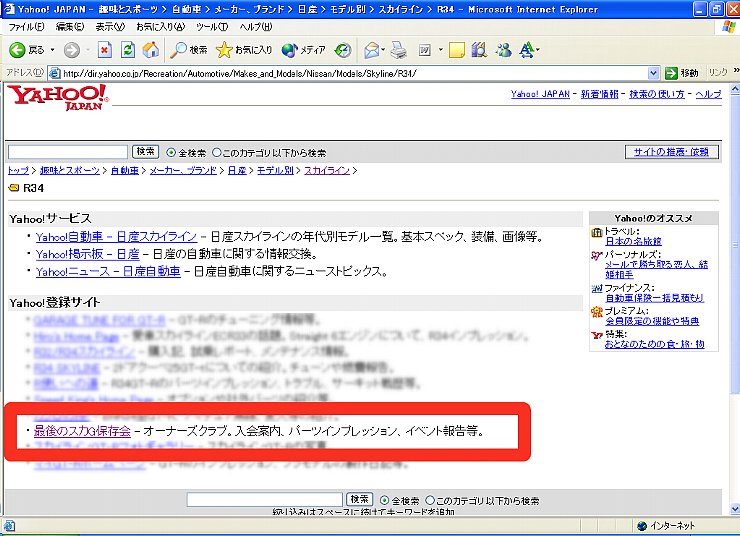Viewport: 740px width, 536px height.
Task: Click the travel icon beside トラベル
Action: tap(597, 232)
